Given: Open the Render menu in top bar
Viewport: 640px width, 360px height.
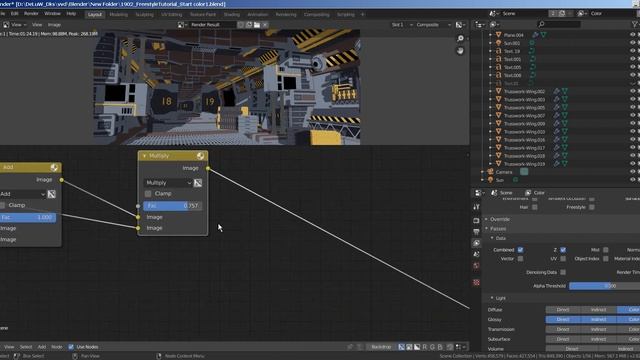Looking at the screenshot, I should (31, 13).
